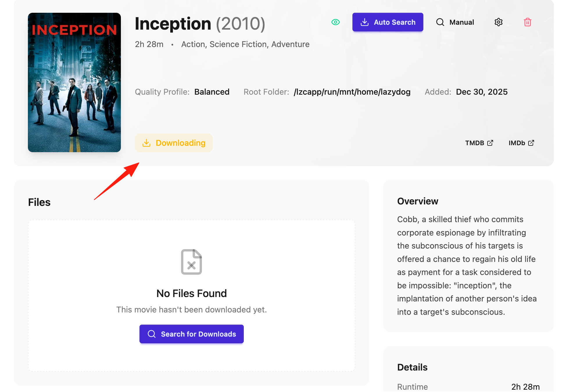Viewport: 566px width, 392px height.
Task: Click the Inception movie poster
Action: (74, 82)
